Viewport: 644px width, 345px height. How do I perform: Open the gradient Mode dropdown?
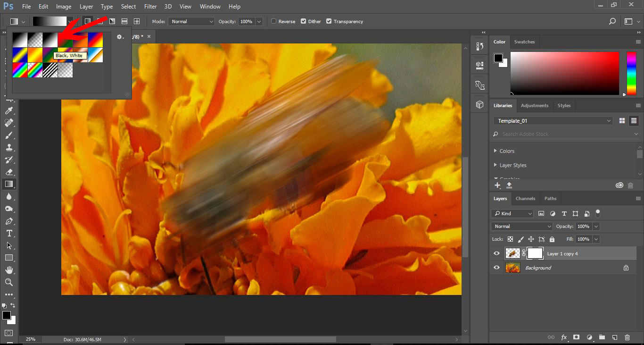pyautogui.click(x=191, y=21)
